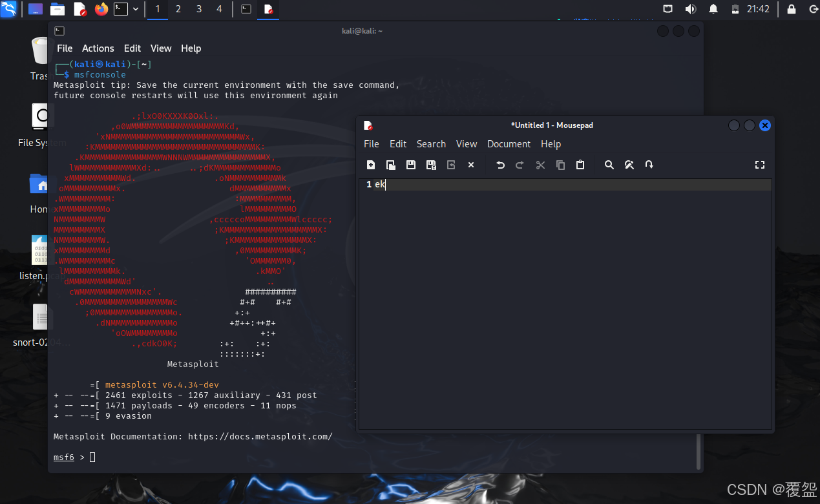Save the document with Mousepad's save icon

pyautogui.click(x=411, y=165)
